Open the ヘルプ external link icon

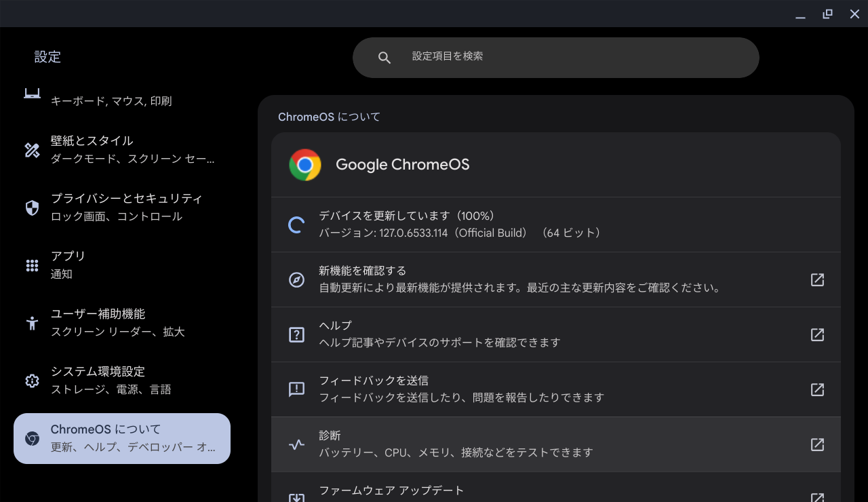coord(816,334)
